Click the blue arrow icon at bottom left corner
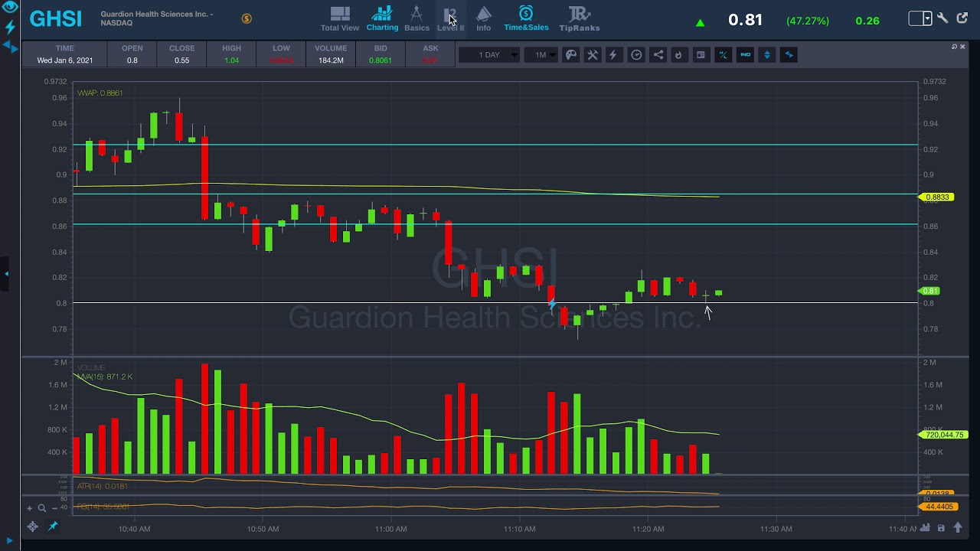Image resolution: width=980 pixels, height=551 pixels. pos(10,542)
